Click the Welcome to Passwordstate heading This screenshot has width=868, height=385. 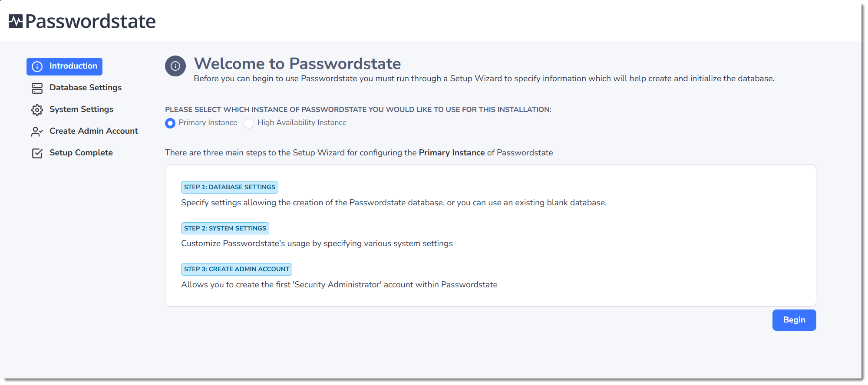(297, 64)
